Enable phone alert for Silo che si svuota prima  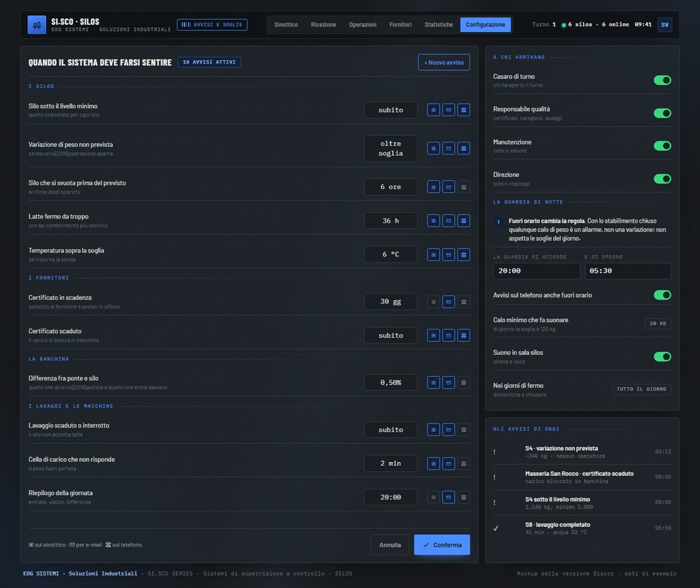[x=464, y=187]
